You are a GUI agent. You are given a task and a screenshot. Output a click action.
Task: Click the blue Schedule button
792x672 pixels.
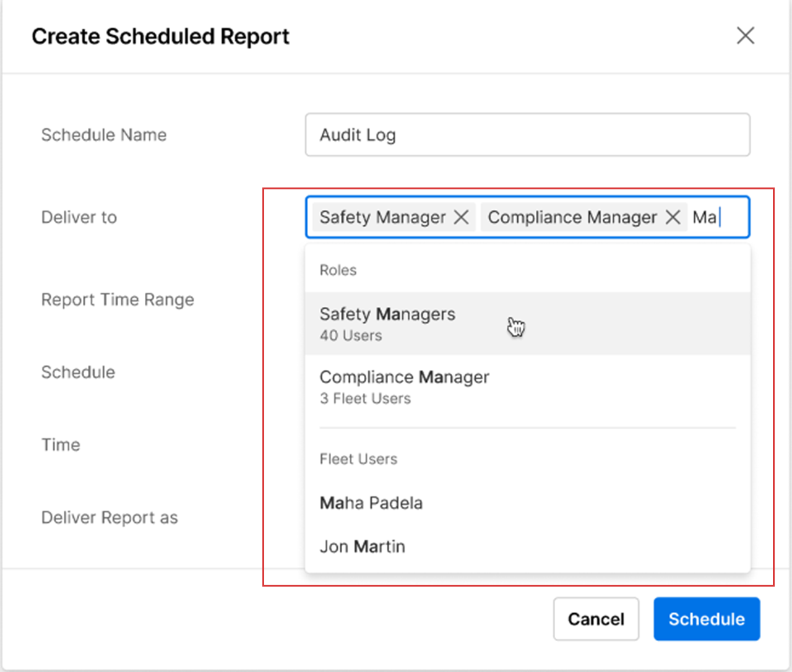tap(706, 619)
